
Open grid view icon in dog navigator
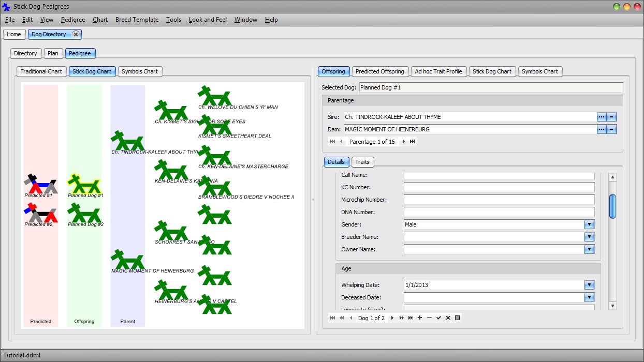click(457, 318)
